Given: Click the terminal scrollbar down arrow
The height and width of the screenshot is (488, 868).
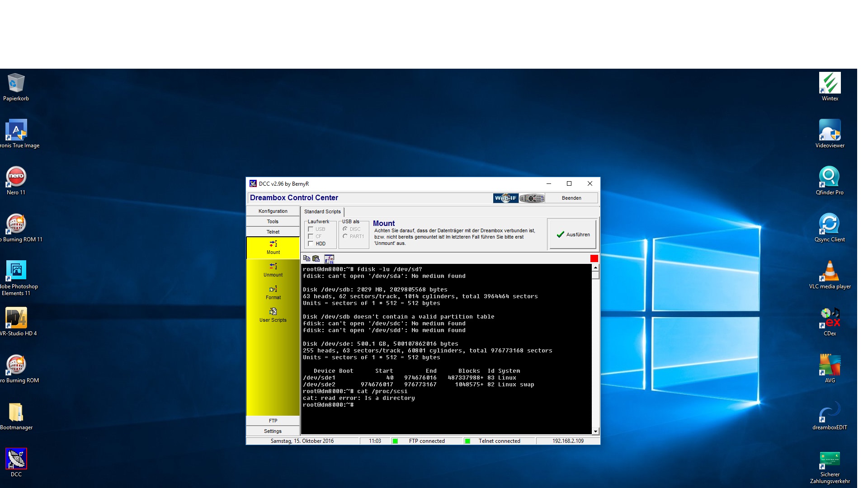Looking at the screenshot, I should point(595,432).
